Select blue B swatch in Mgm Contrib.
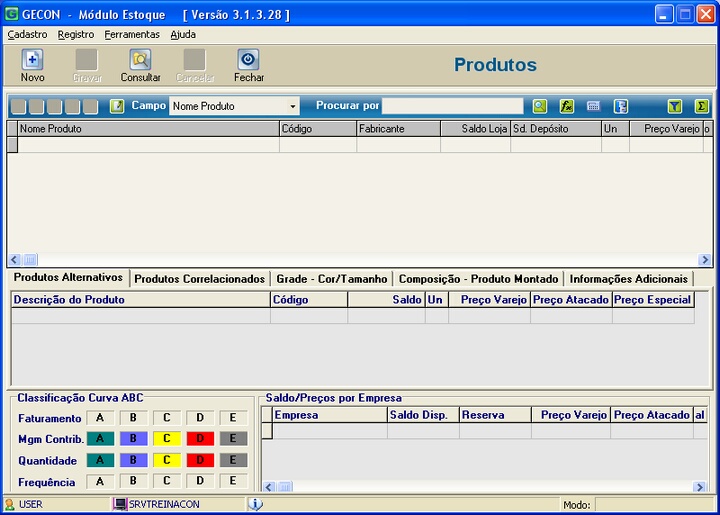Viewport: 720px width, 515px height. [134, 438]
